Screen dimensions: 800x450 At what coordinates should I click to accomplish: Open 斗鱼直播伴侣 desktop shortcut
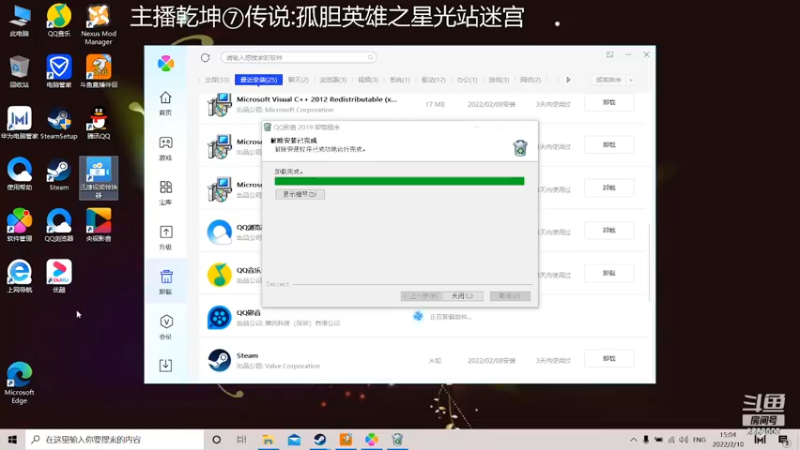98,72
